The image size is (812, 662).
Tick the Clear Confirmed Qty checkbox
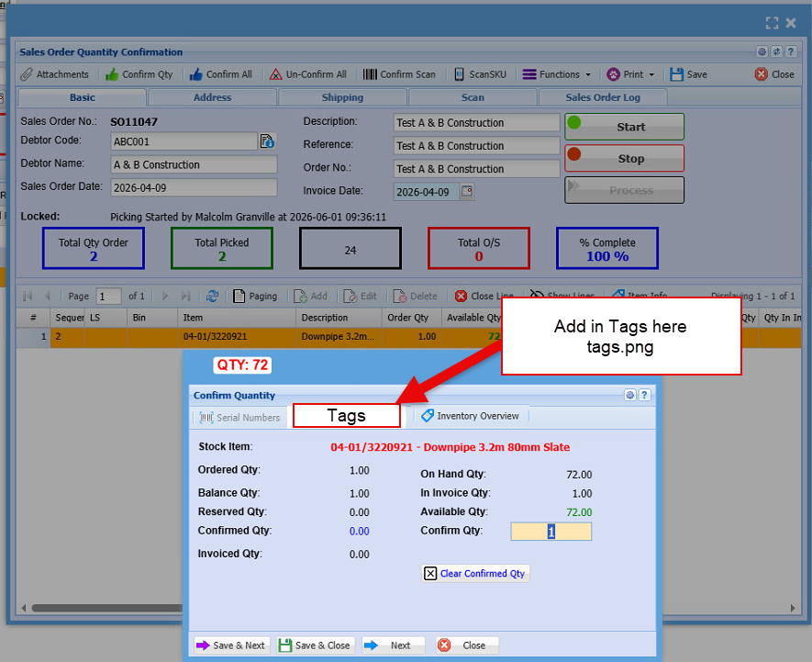(430, 573)
